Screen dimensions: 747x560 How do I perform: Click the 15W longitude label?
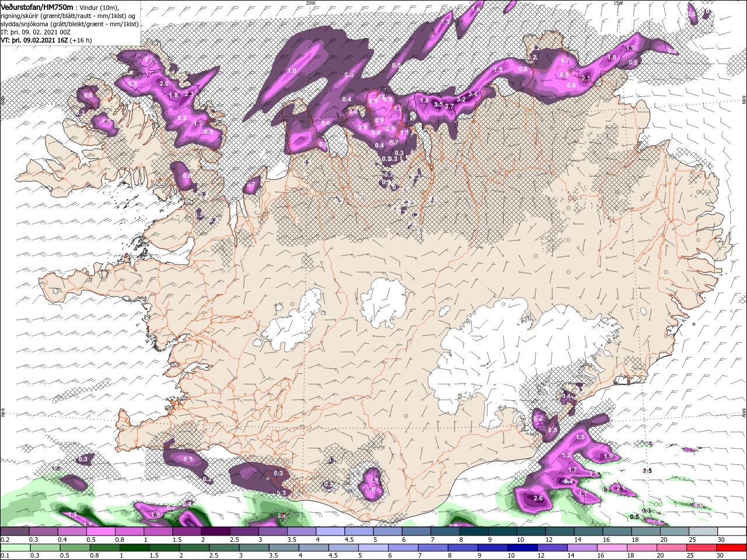[x=618, y=3]
